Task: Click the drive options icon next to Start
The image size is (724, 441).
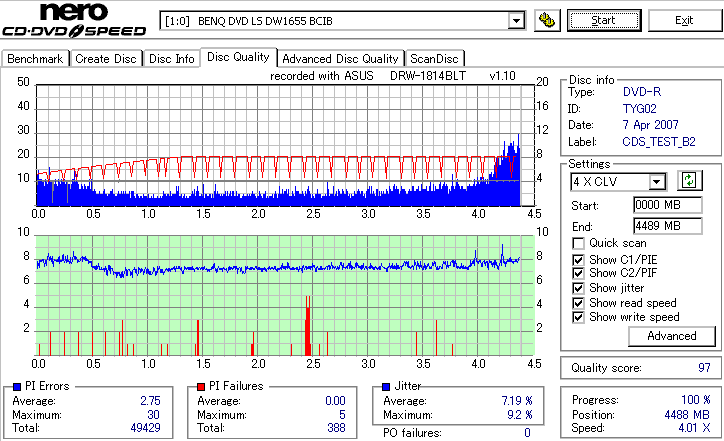Action: click(x=547, y=20)
